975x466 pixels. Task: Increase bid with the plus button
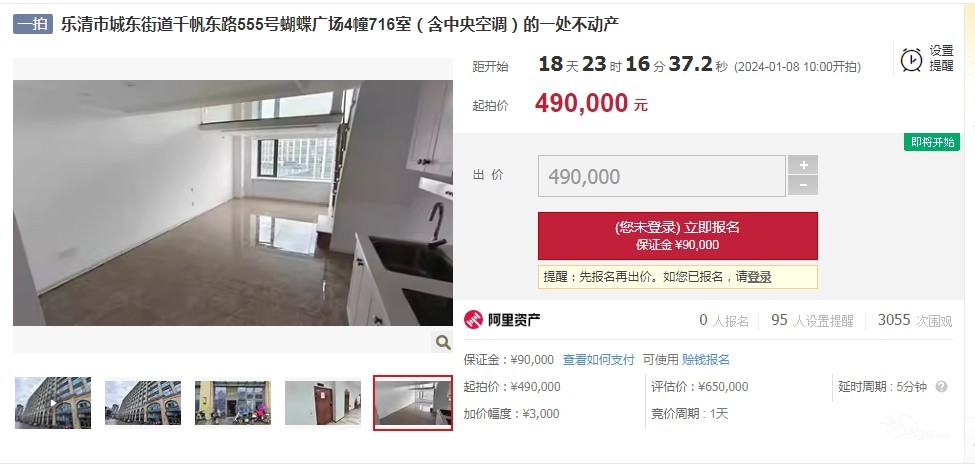(803, 165)
